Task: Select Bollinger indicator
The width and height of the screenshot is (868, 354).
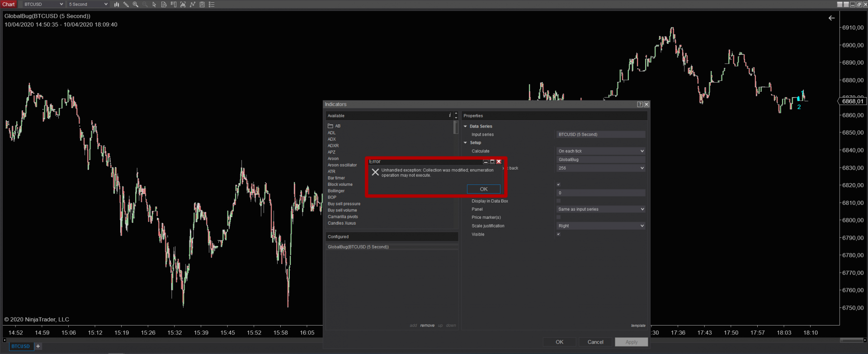Action: point(336,191)
